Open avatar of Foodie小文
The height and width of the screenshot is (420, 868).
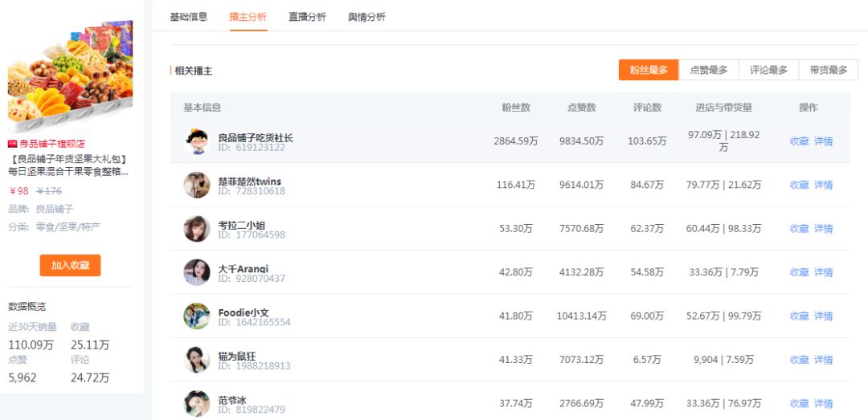coord(197,316)
